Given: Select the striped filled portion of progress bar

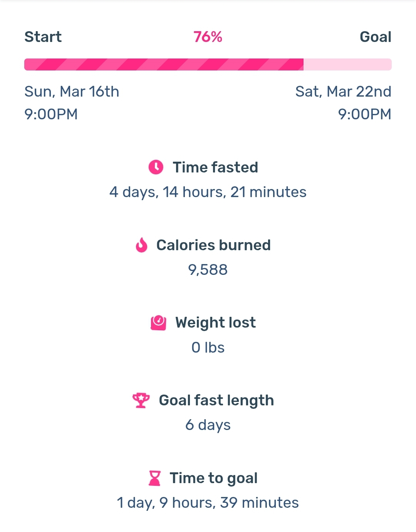Looking at the screenshot, I should (164, 64).
